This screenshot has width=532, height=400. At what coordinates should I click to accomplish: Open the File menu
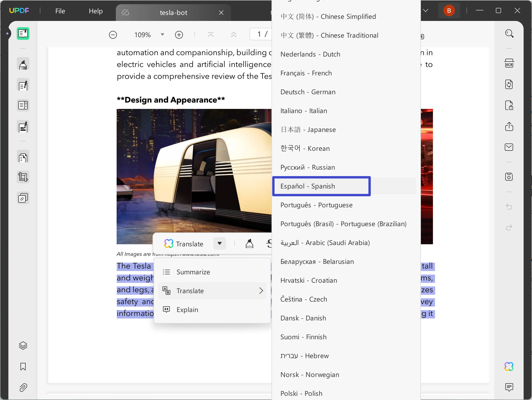tap(60, 11)
